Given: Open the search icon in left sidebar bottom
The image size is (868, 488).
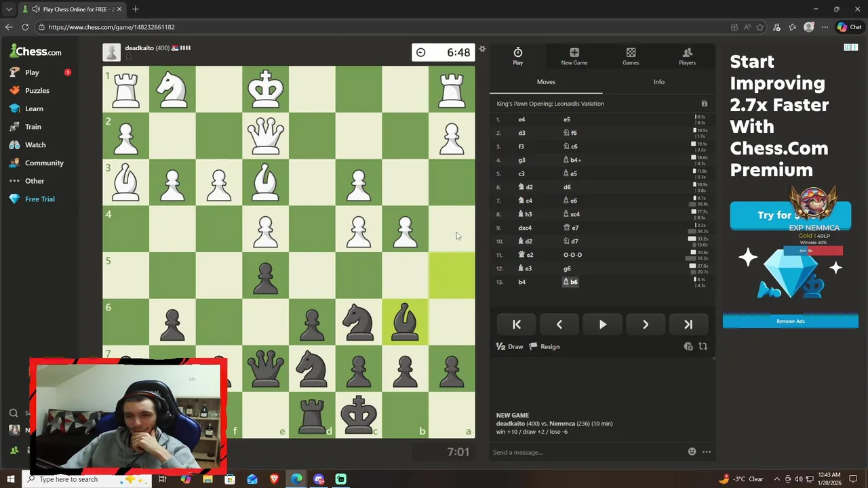Looking at the screenshot, I should coord(14,413).
